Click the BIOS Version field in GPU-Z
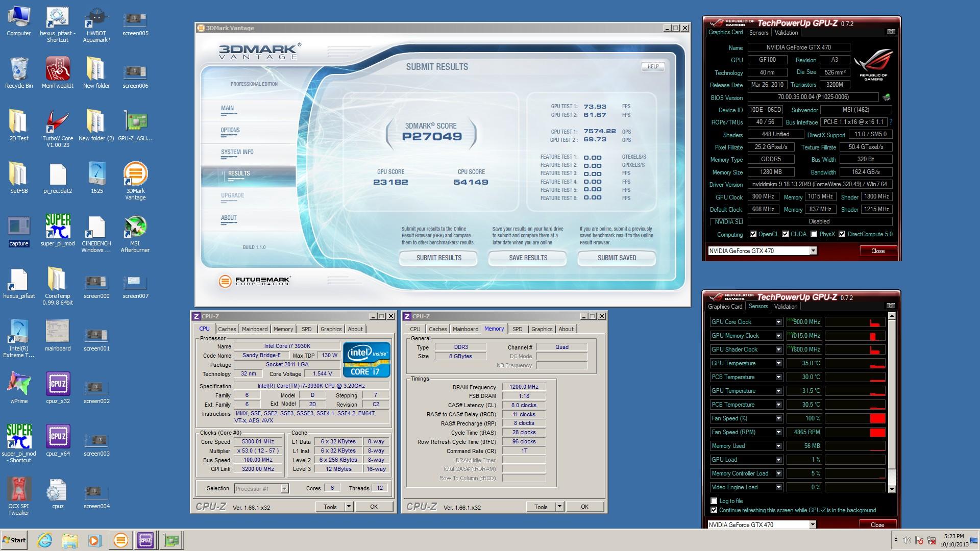Viewport: 980px width, 551px height. point(813,97)
